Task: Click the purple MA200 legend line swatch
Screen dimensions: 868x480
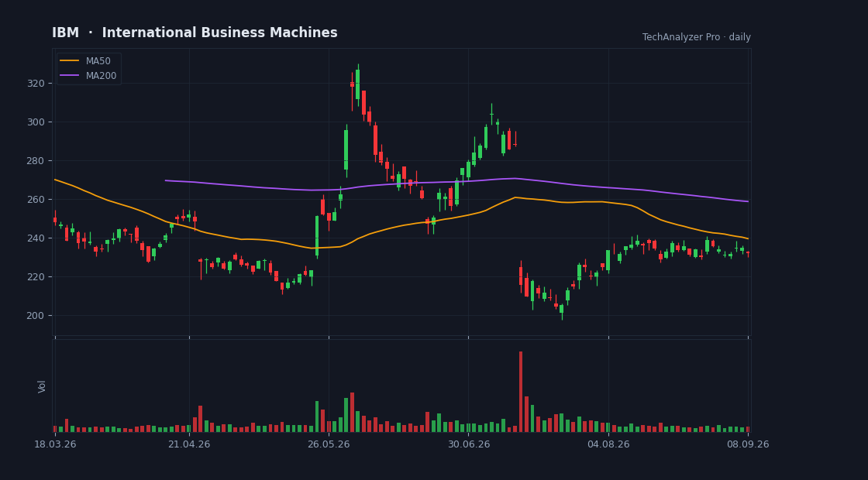Action: click(69, 75)
